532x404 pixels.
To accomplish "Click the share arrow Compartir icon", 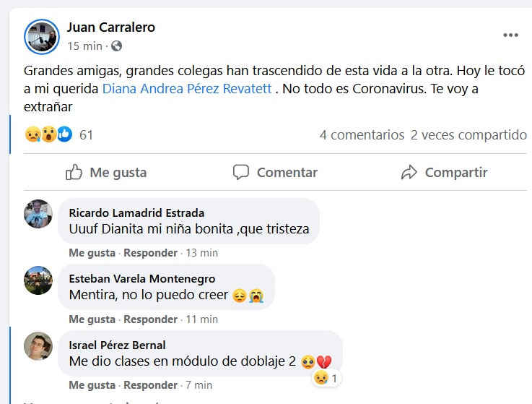I will coord(409,173).
